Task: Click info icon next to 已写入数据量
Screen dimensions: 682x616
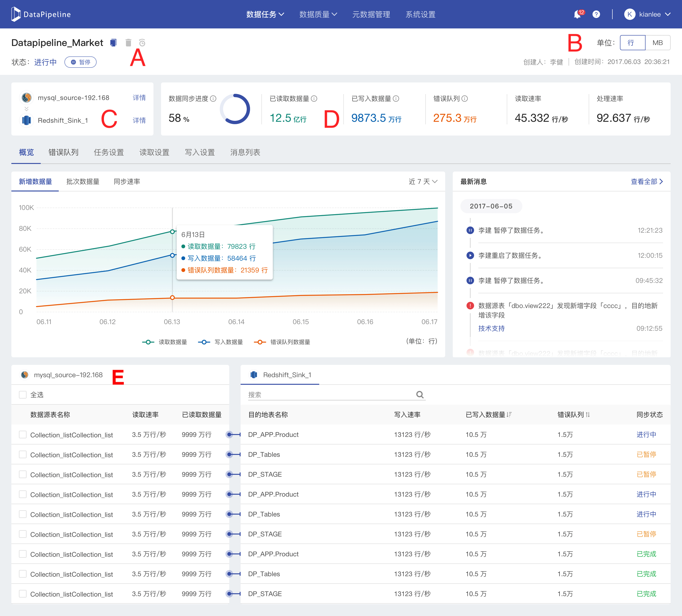Action: tap(396, 99)
